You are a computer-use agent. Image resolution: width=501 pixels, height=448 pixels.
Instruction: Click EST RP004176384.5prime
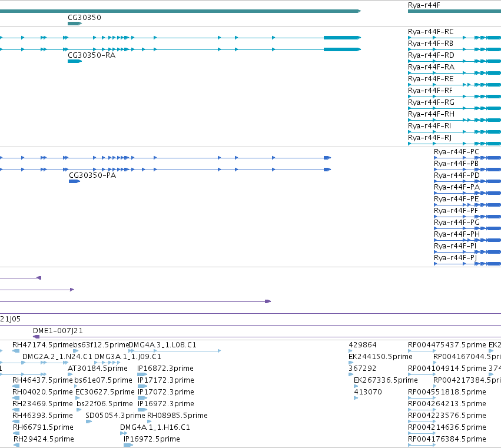(447, 440)
